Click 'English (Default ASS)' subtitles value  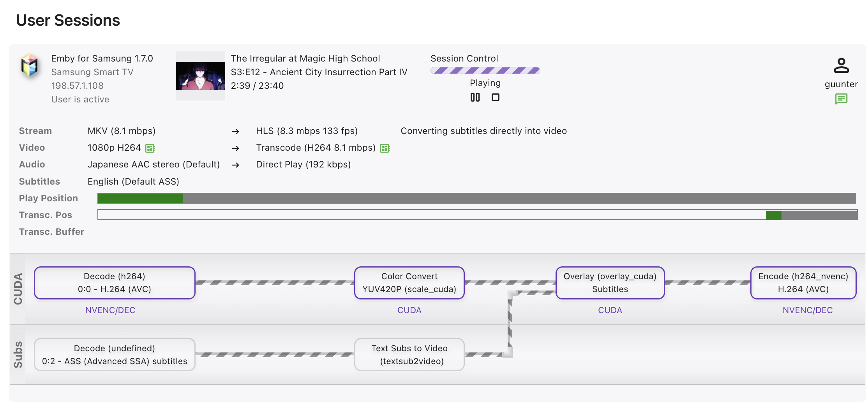tap(133, 181)
